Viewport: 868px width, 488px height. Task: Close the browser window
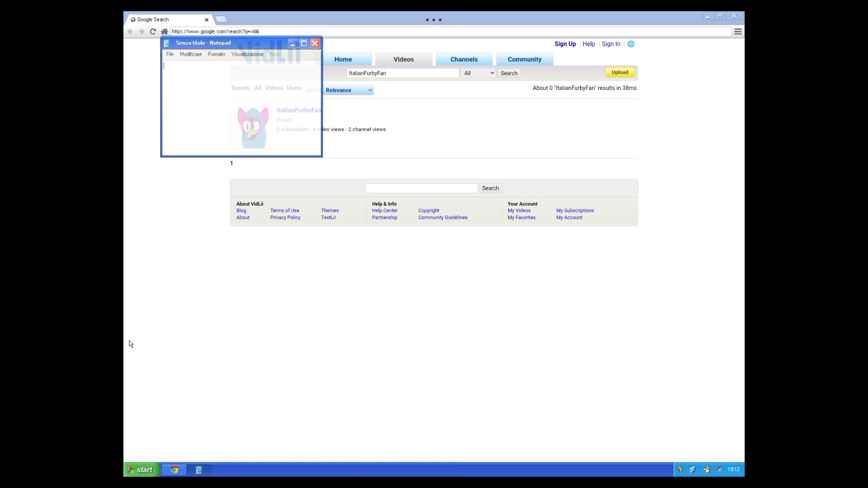coord(734,16)
